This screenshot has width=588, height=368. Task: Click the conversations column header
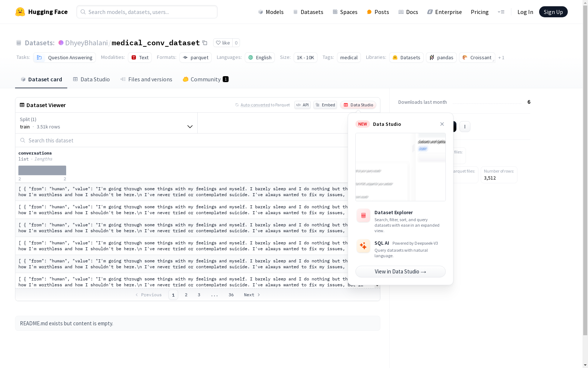(35, 153)
